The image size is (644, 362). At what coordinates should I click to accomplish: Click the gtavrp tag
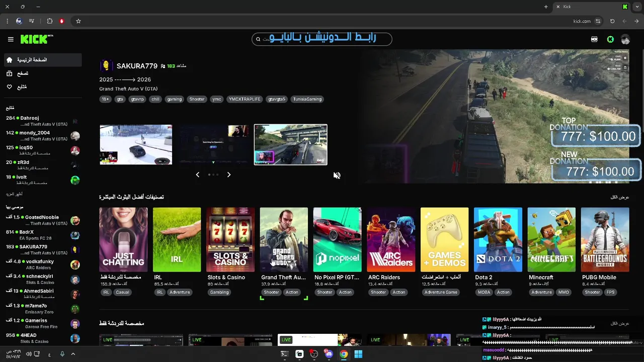tap(137, 99)
